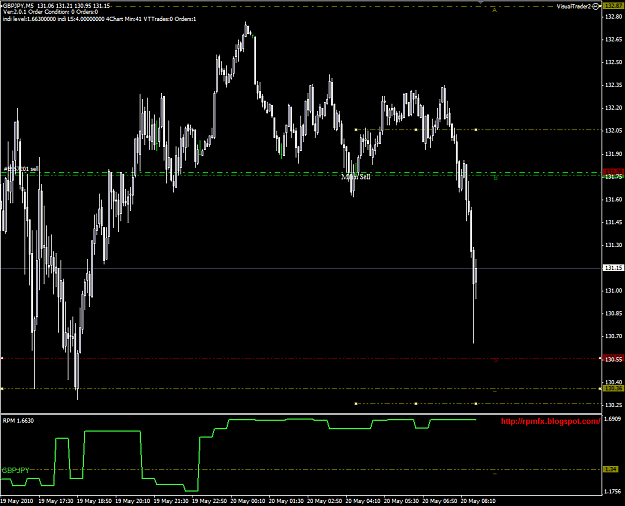This screenshot has height=506, width=625.
Task: Click the 19 May 22:50 time label
Action: click(x=210, y=501)
